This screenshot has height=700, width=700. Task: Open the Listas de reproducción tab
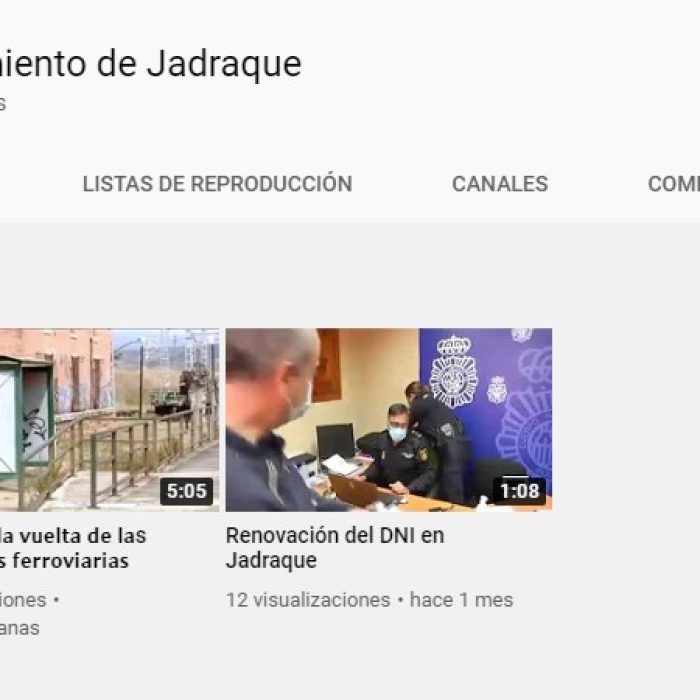pyautogui.click(x=217, y=183)
